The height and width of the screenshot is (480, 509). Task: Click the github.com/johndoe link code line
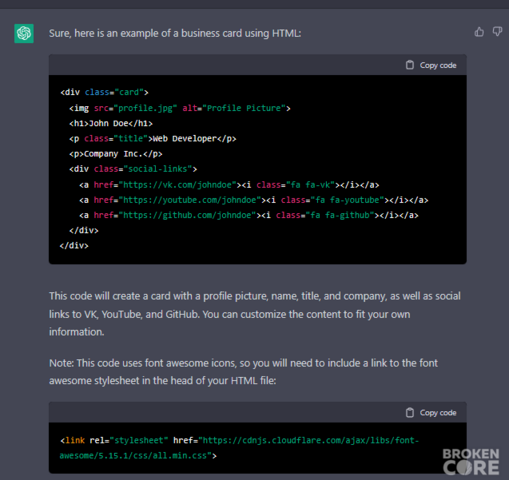[249, 215]
